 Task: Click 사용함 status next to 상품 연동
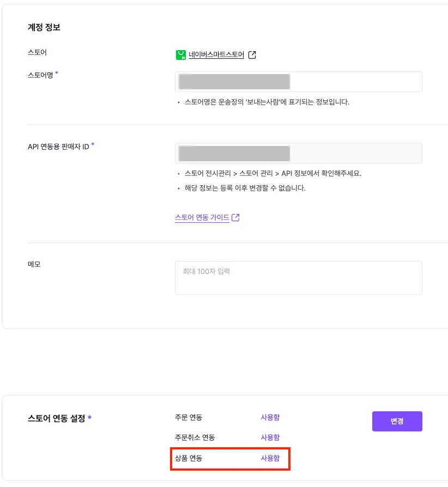point(270,458)
